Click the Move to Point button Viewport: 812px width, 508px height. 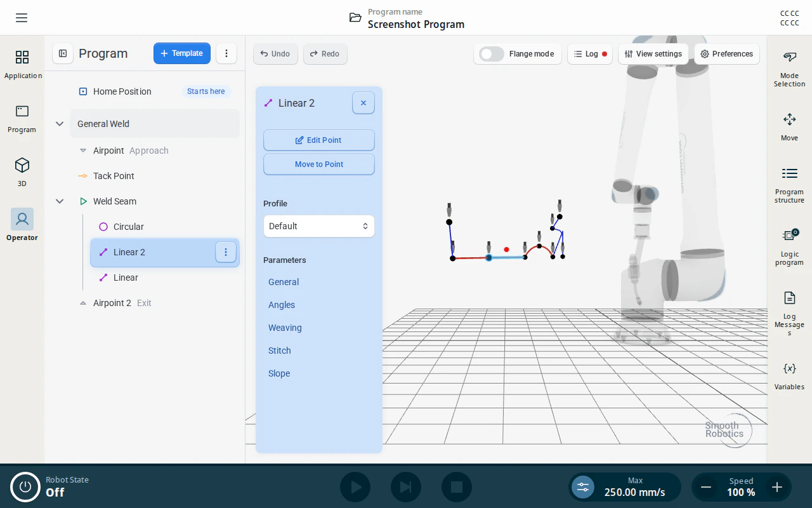(x=319, y=164)
